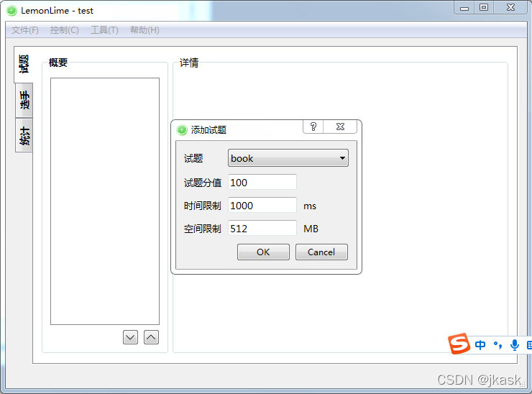Click the Sogou input method S icon
The image size is (532, 394).
[459, 344]
